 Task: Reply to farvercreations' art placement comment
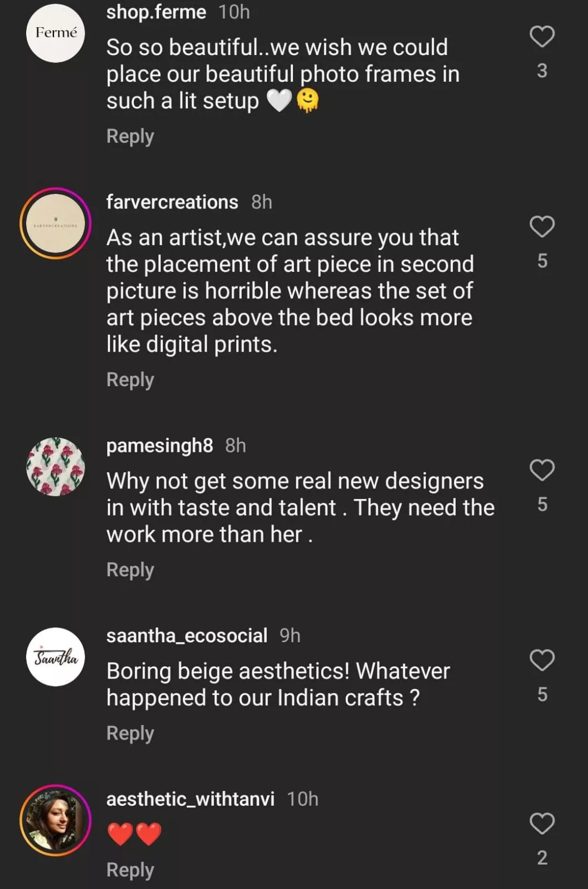tap(130, 379)
